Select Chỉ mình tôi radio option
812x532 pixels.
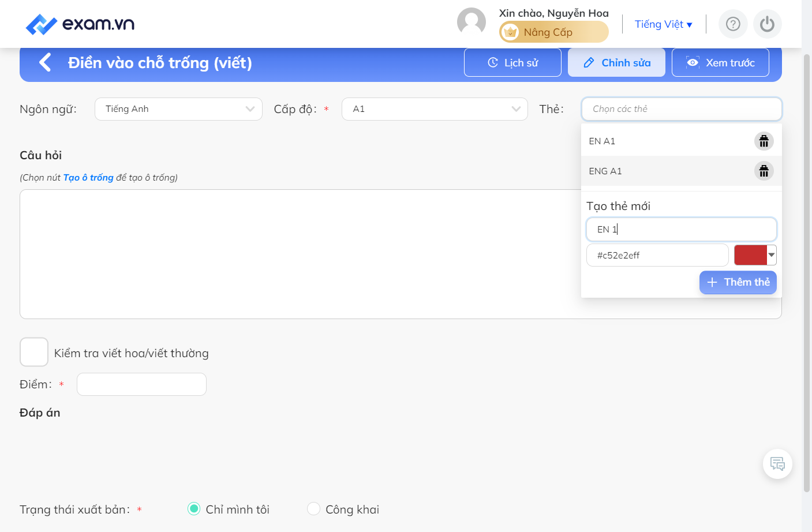194,509
